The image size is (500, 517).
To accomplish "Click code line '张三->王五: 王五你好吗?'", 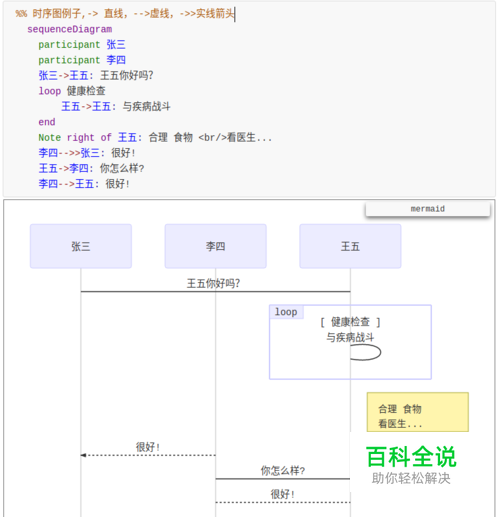I will click(96, 75).
